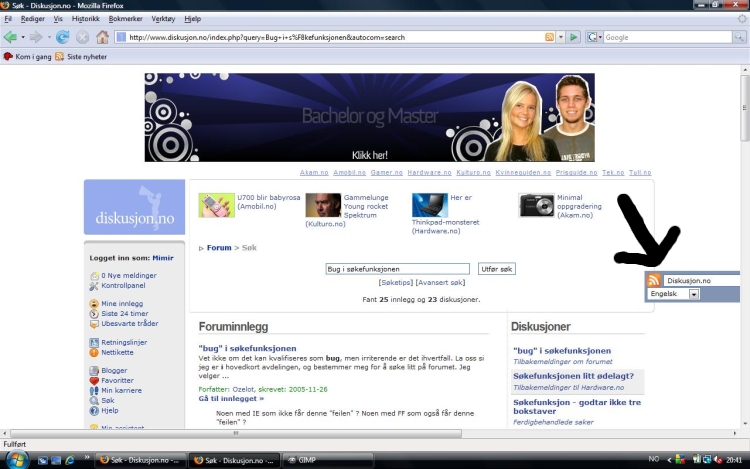The height and width of the screenshot is (469, 750).
Task: Click the forum search text field
Action: 397,269
